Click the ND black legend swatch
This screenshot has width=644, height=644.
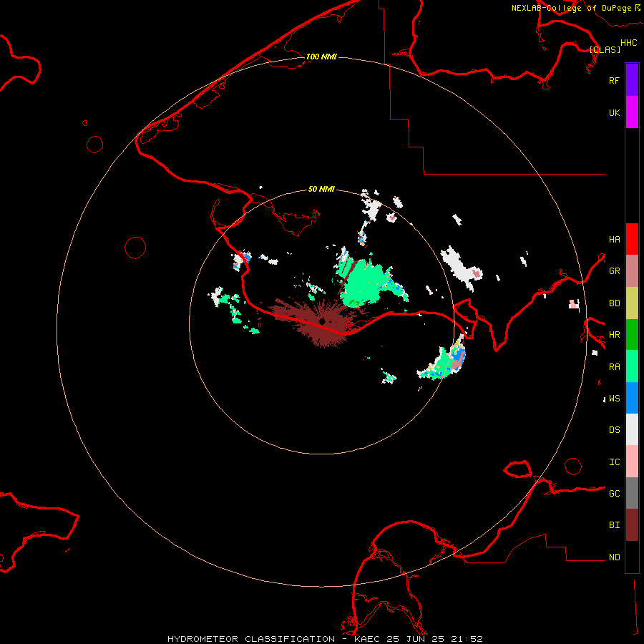click(632, 557)
